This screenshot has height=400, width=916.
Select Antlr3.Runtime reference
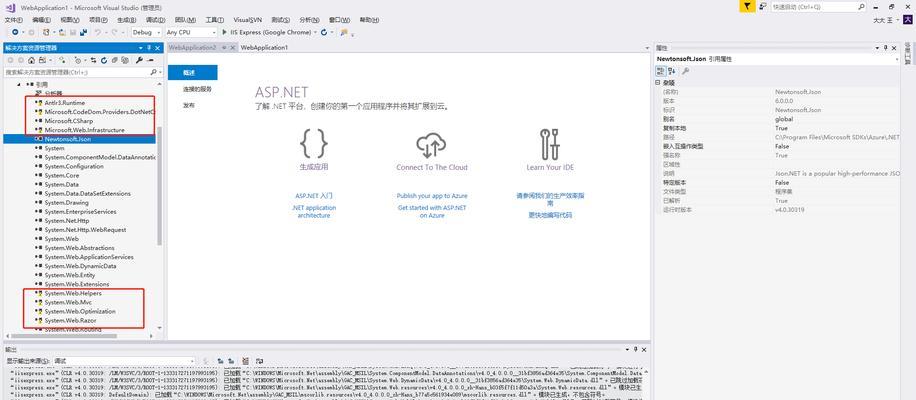point(64,103)
